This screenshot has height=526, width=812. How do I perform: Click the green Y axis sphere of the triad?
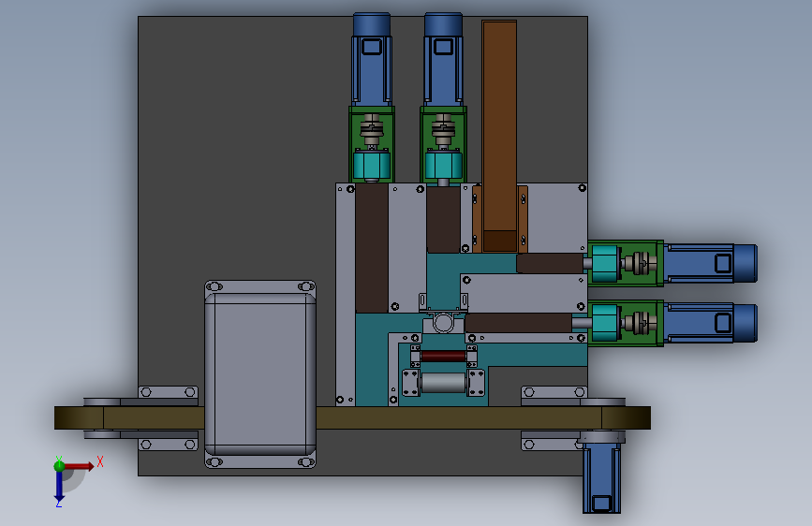click(x=59, y=466)
